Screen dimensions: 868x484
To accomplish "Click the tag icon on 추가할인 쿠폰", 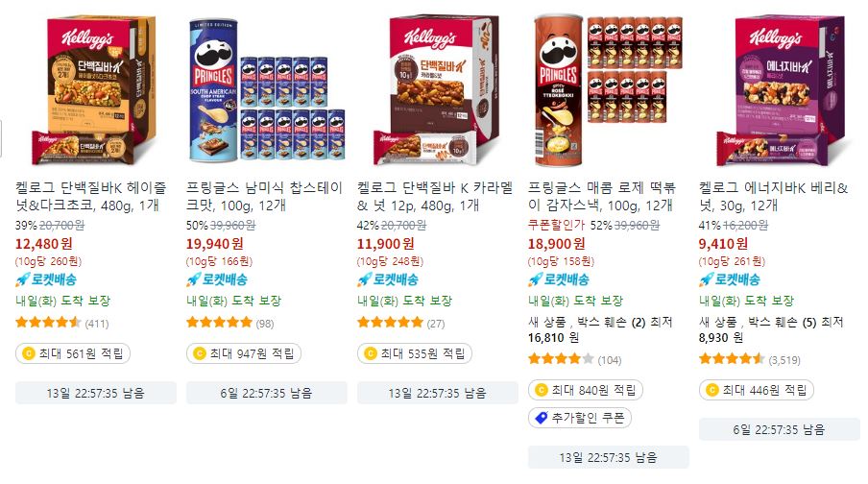I will coord(542,418).
